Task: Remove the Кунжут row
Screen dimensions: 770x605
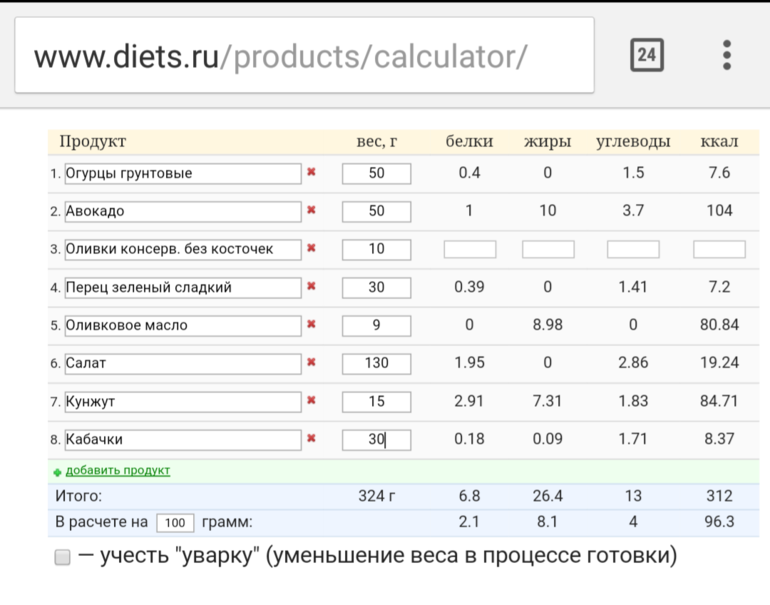Action: (311, 401)
